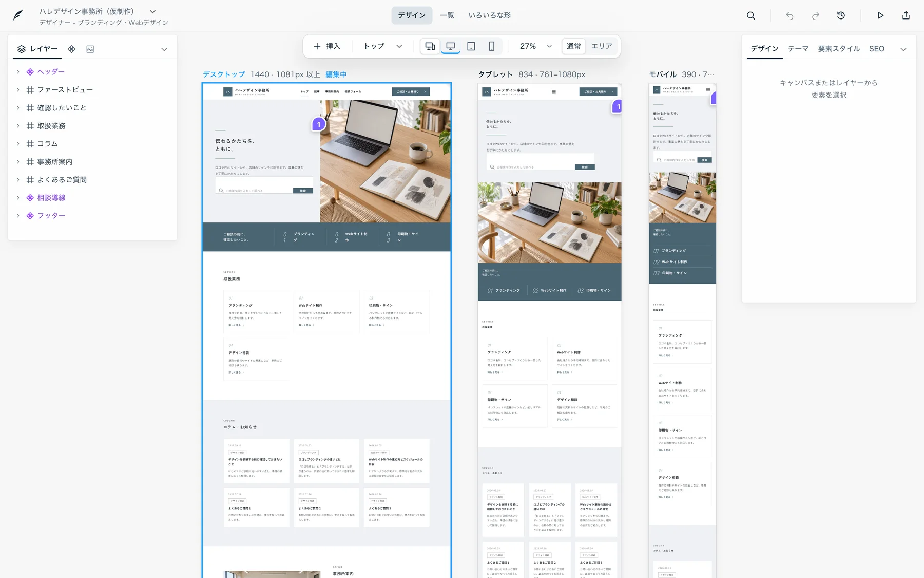The width and height of the screenshot is (924, 578).
Task: Expand the ファーストビュー layer
Action: (18, 90)
